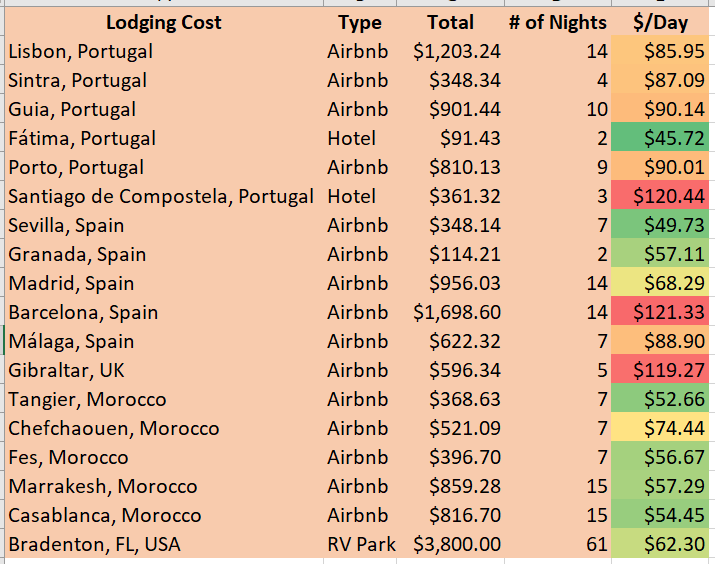Select the Chefchaouen, Morocco cell
The height and width of the screenshot is (564, 715).
[114, 428]
